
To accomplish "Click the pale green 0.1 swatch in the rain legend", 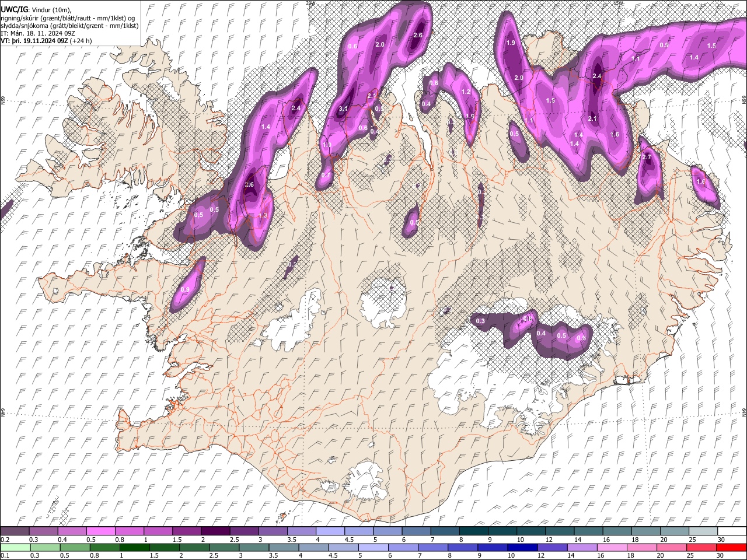I will [15, 547].
